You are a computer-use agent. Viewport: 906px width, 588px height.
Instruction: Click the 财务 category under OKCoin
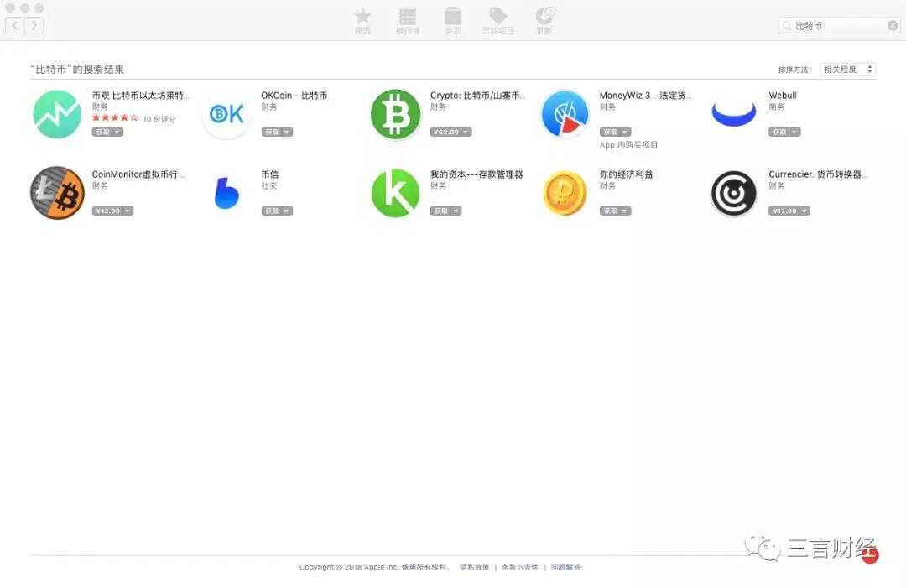[269, 107]
